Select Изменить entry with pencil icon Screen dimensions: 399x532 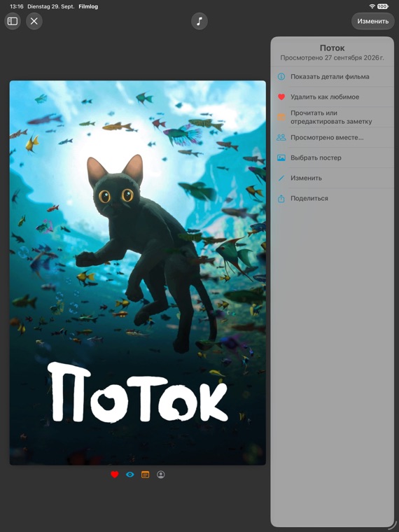tap(332, 178)
